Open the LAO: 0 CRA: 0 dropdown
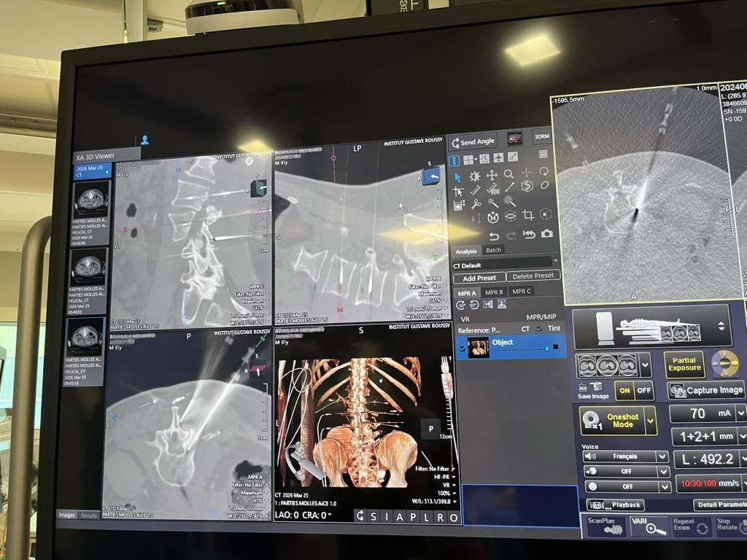The width and height of the screenshot is (747, 560). click(x=303, y=516)
